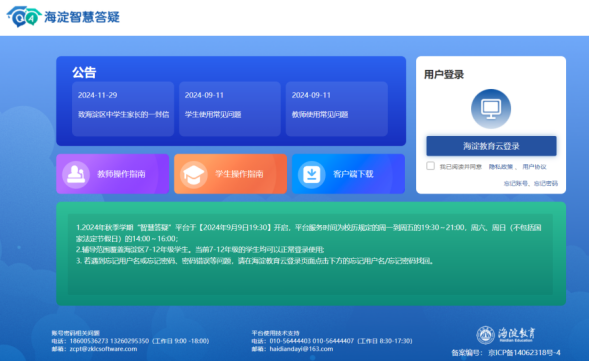Click the 平台使用技术支持 footer heading
The height and width of the screenshot is (362, 589).
point(275,333)
